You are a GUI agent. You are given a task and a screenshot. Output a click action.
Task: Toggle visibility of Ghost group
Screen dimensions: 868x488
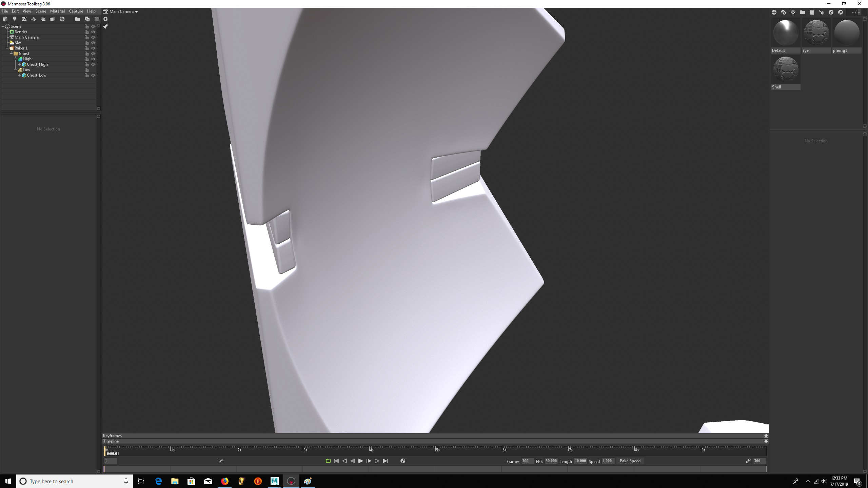(93, 54)
